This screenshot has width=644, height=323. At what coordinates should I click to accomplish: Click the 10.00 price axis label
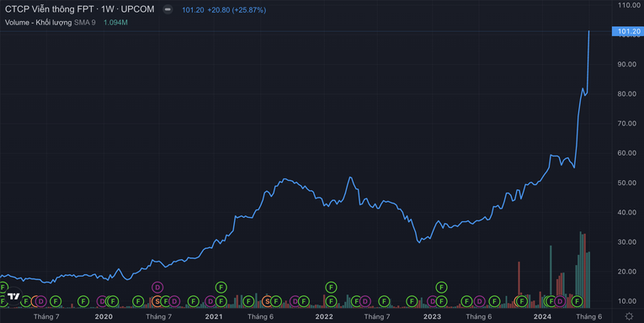click(627, 301)
